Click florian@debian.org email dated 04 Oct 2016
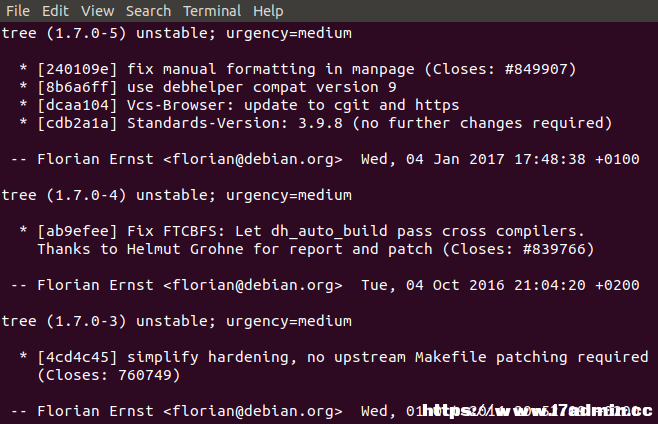 253,285
